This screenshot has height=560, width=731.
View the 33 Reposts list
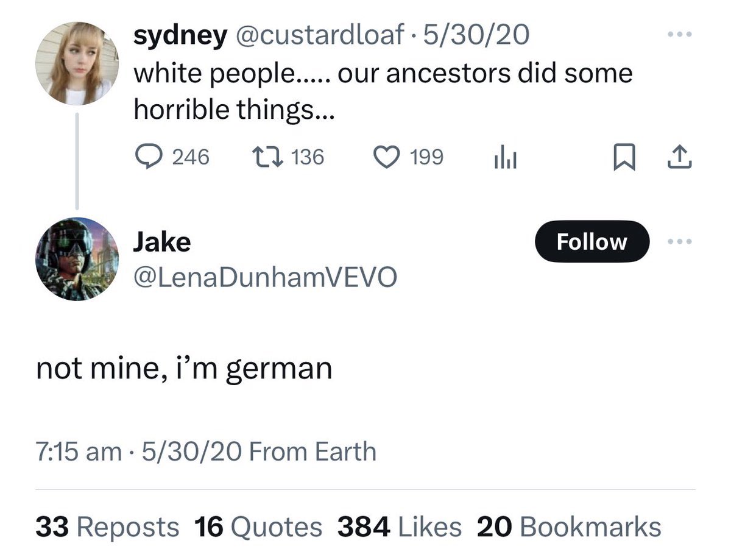107,527
